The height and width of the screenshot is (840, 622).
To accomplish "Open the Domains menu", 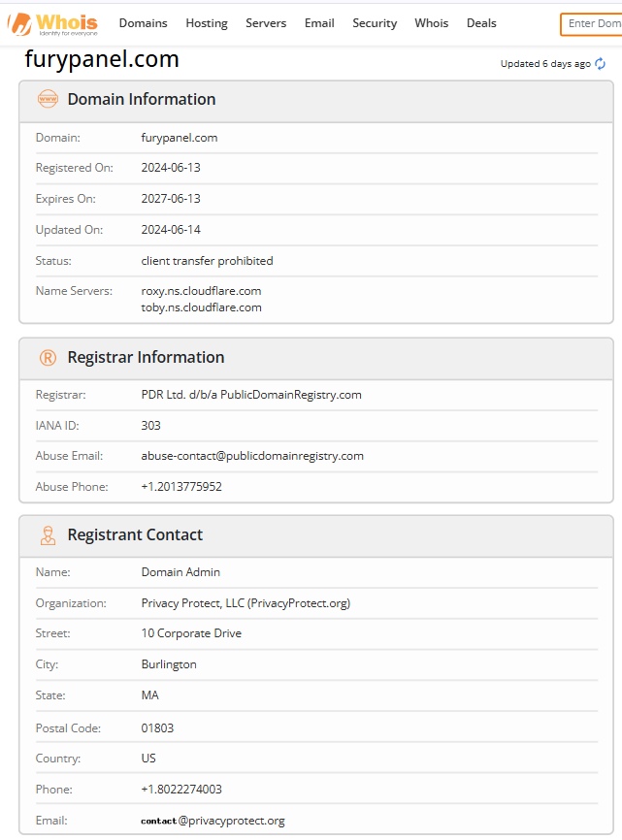I will pyautogui.click(x=143, y=23).
